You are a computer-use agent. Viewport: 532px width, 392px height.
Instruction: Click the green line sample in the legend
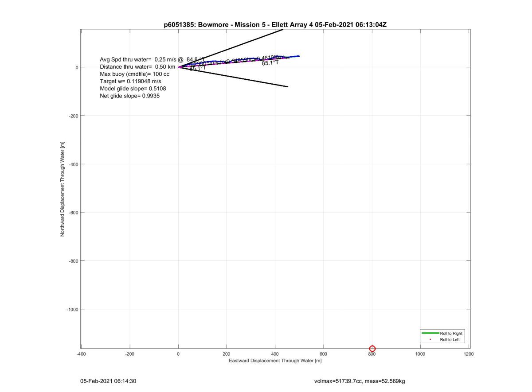(x=430, y=333)
